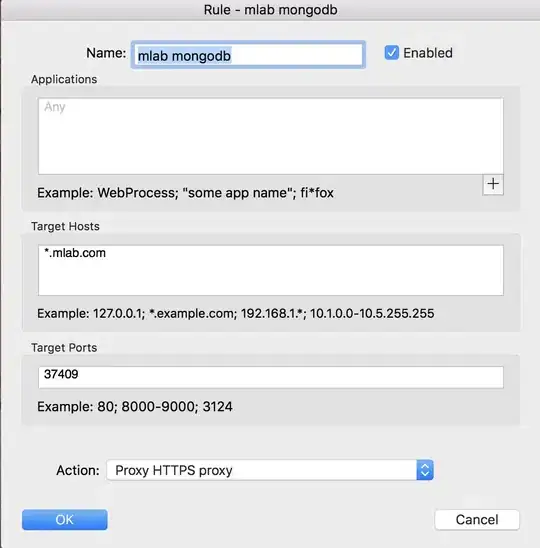Click the Name: label
This screenshot has height=548, width=540.
[106, 53]
